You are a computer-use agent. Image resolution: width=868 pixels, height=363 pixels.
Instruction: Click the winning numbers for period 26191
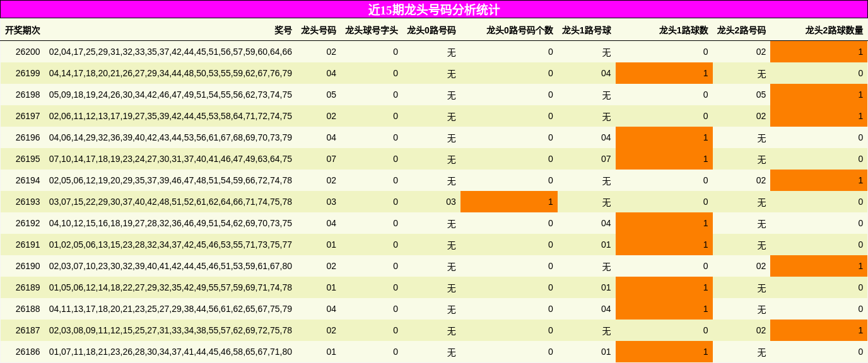170,245
